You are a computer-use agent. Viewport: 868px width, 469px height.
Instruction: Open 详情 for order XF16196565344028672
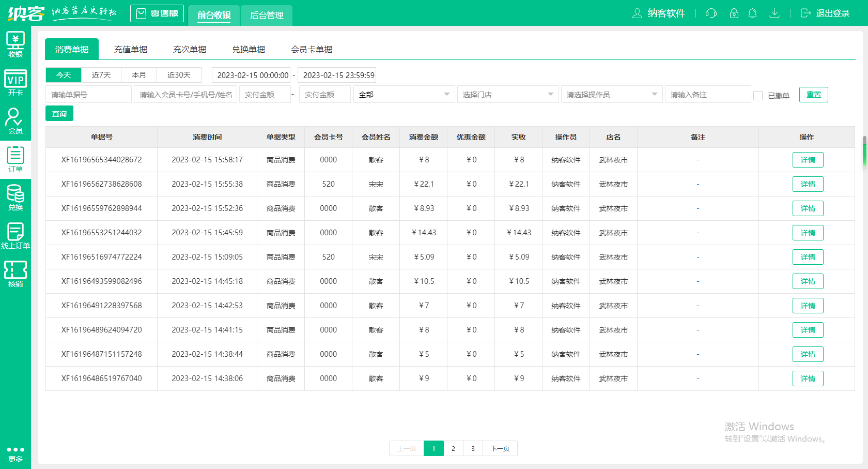click(808, 160)
